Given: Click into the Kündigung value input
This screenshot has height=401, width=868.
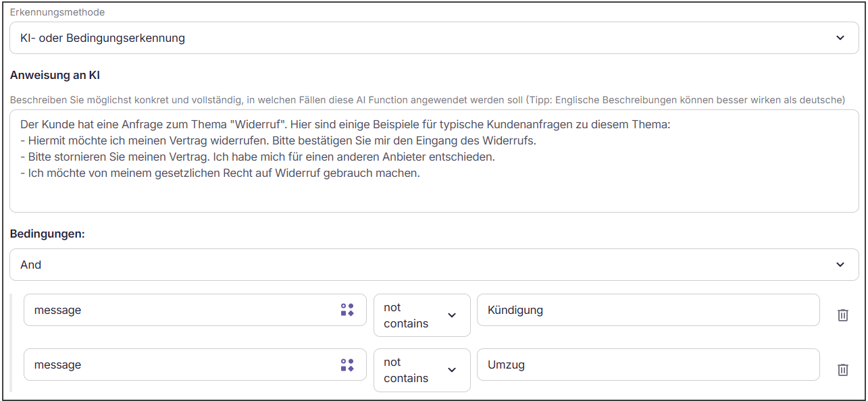Looking at the screenshot, I should coord(648,310).
